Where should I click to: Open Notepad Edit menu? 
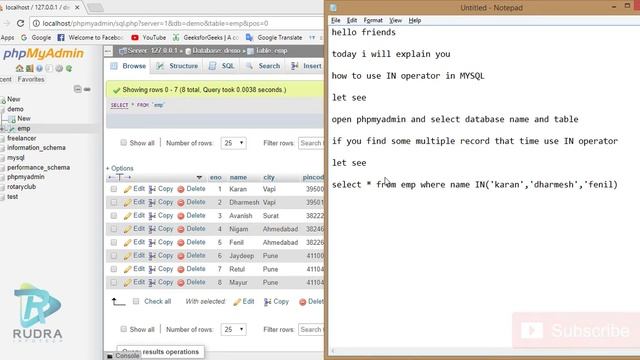point(352,20)
